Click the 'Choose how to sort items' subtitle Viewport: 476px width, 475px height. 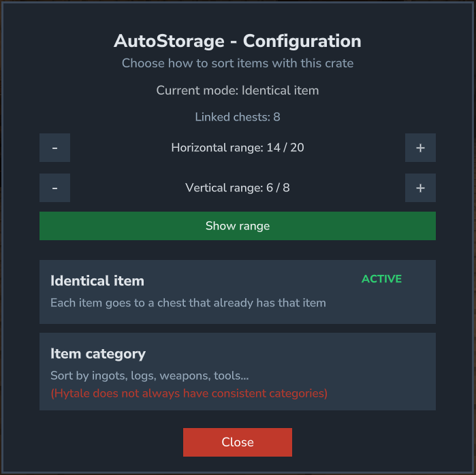pos(237,63)
